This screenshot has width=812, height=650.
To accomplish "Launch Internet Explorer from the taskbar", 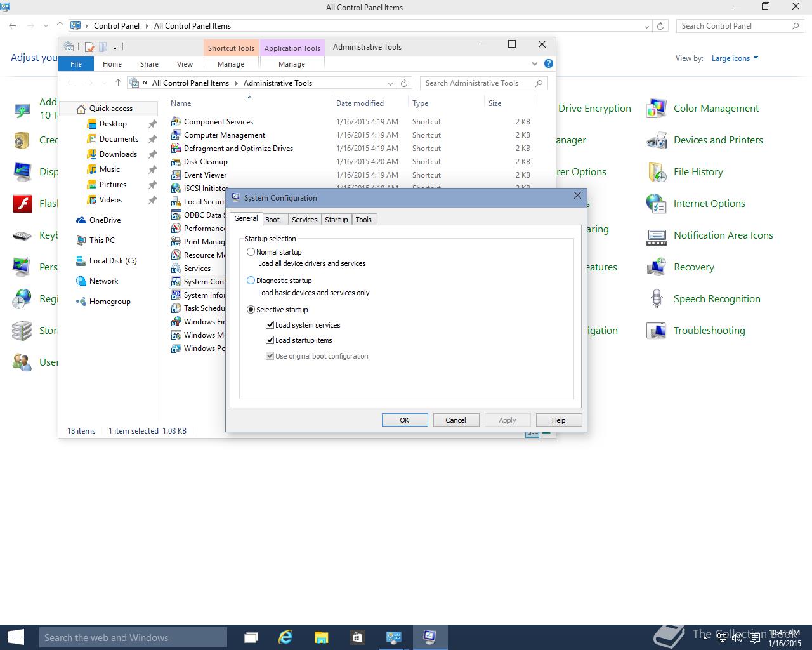I will pyautogui.click(x=286, y=637).
